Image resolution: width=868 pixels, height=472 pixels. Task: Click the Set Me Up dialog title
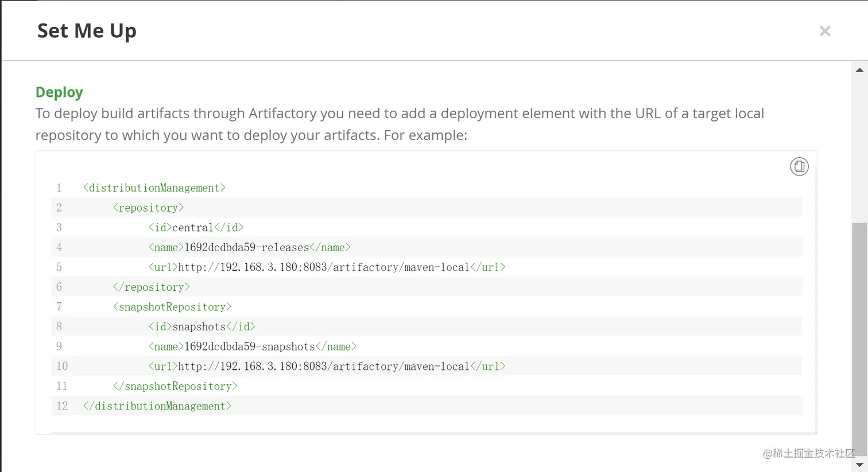[x=87, y=31]
